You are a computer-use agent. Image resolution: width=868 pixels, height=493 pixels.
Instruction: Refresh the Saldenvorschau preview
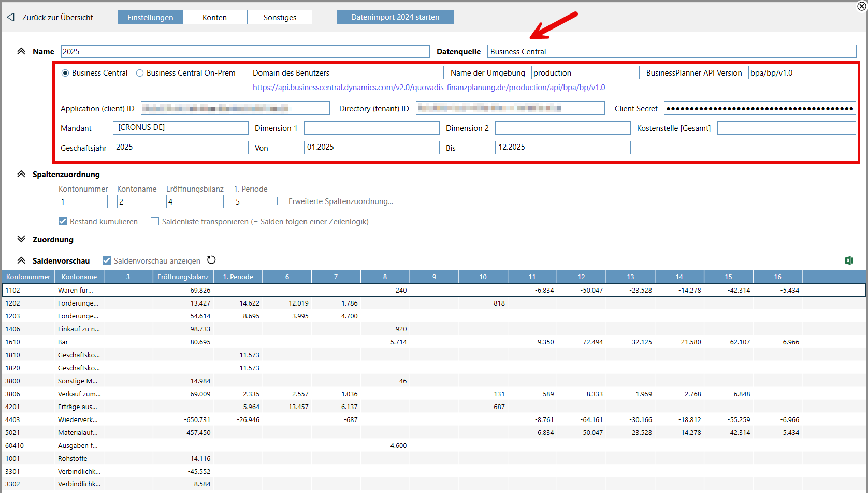(211, 260)
